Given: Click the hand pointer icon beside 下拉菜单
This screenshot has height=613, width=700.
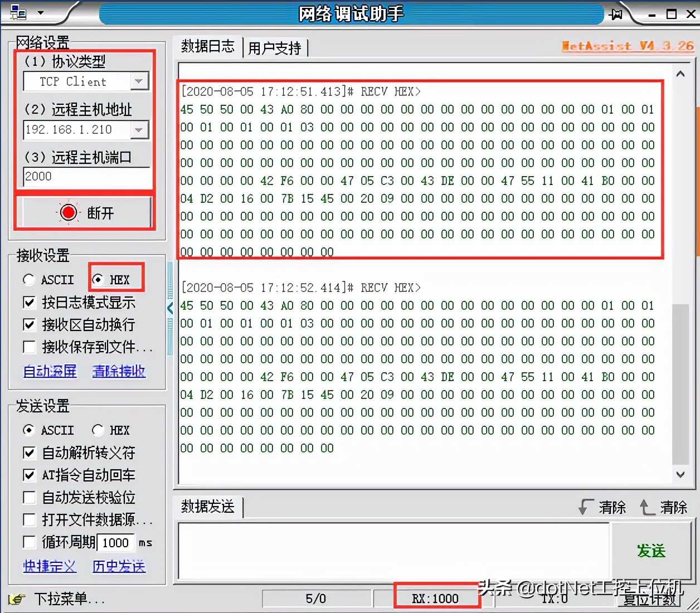Looking at the screenshot, I should point(17,600).
